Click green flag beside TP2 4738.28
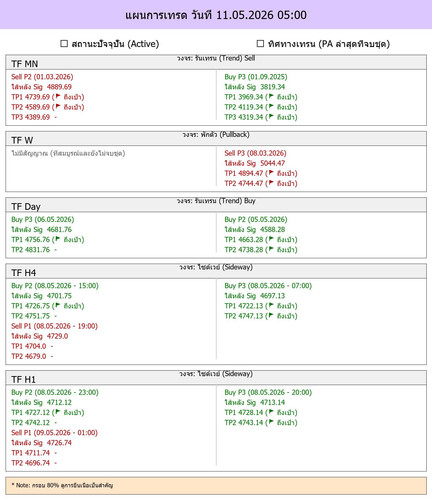This screenshot has height=500, width=432. coord(271,249)
